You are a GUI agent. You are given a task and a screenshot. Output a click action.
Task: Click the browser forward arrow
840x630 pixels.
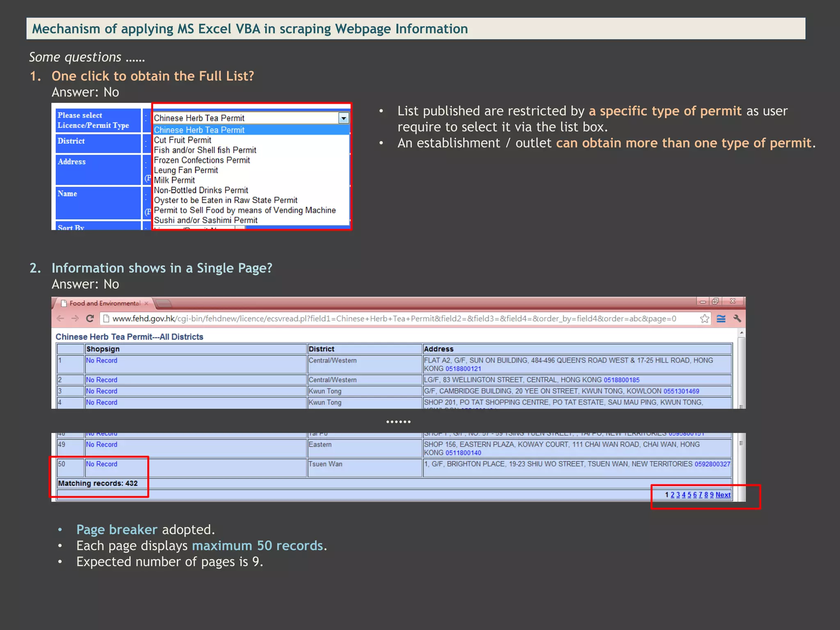click(75, 318)
